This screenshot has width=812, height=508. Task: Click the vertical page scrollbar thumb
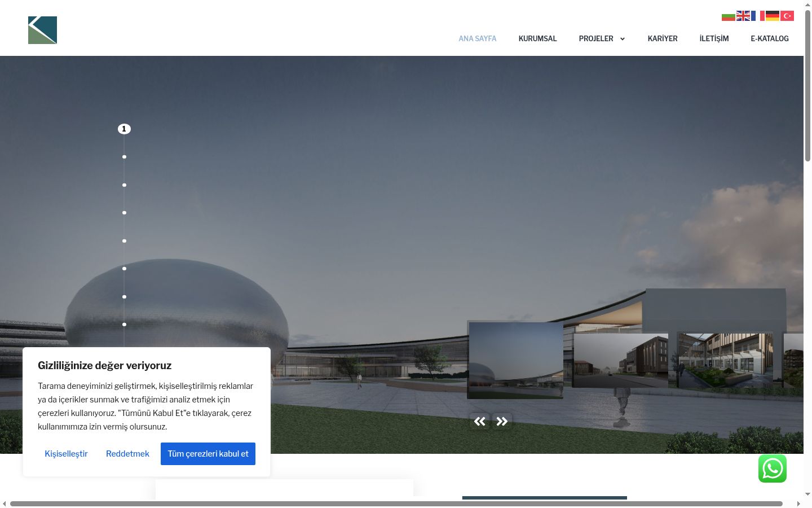click(807, 85)
